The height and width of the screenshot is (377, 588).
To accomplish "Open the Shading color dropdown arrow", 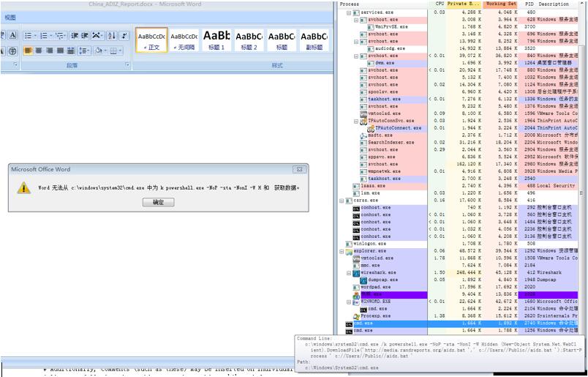I will point(105,51).
